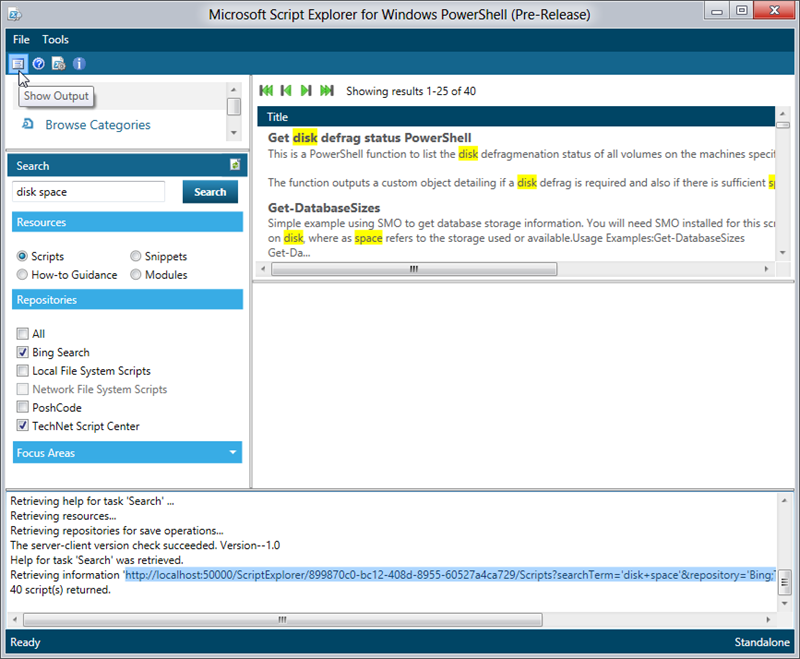Click results list scroll down arrow
Screen dimensions: 800x659
pos(782,253)
